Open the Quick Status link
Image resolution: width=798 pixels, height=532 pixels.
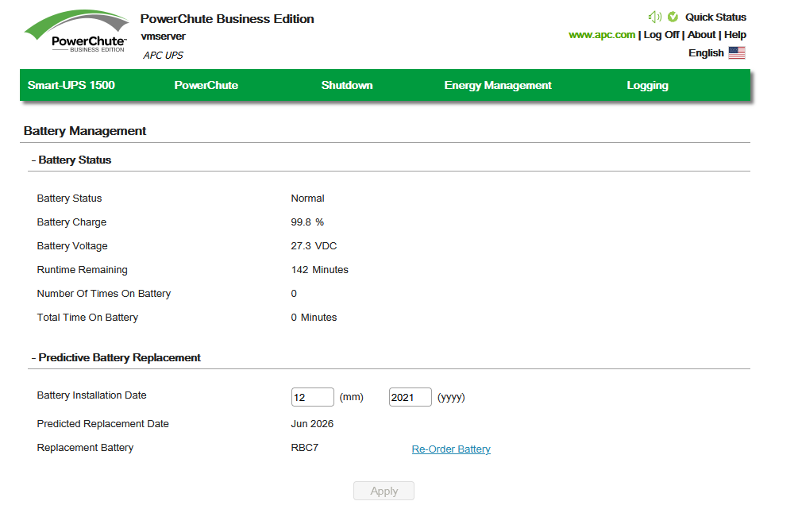pos(715,17)
